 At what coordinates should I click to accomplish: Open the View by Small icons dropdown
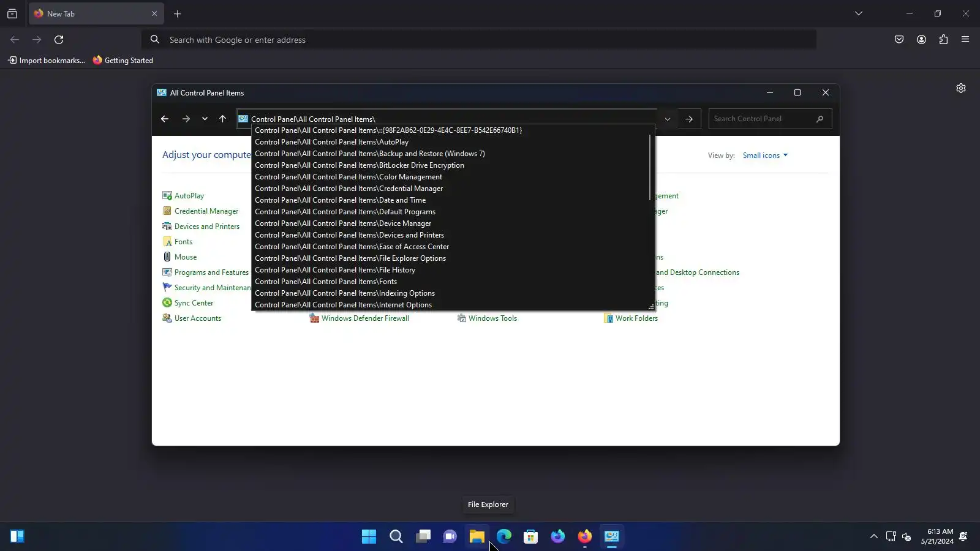pyautogui.click(x=765, y=156)
